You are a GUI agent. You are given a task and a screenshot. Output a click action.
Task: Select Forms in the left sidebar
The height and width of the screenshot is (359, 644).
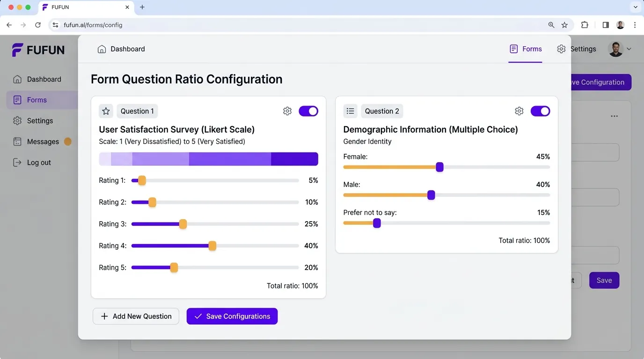click(42, 100)
